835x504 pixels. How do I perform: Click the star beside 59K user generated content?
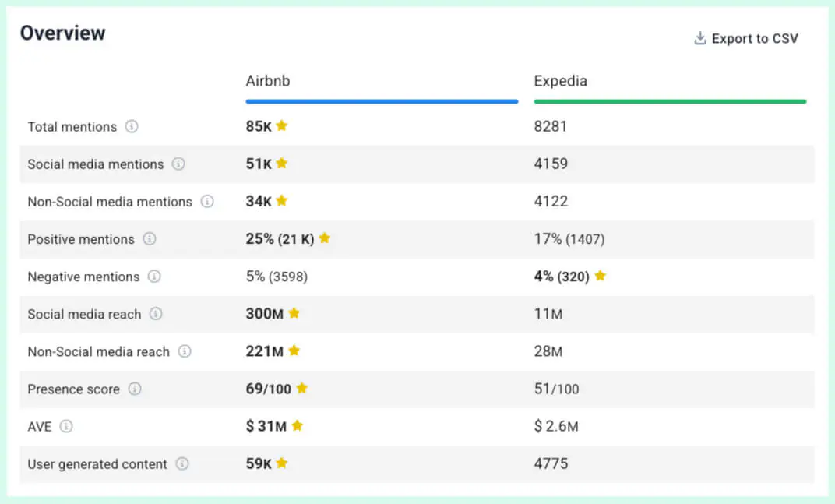pyautogui.click(x=282, y=463)
